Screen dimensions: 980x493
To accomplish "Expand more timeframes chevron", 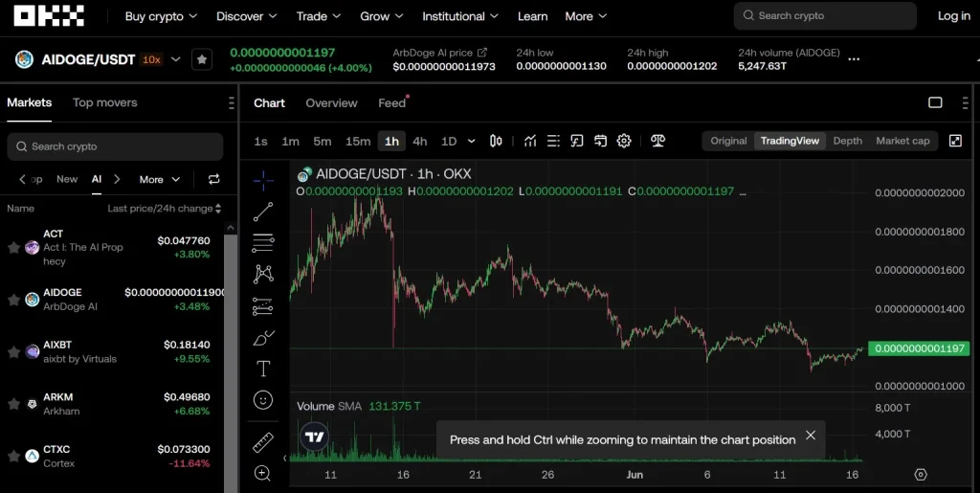I will (x=471, y=142).
